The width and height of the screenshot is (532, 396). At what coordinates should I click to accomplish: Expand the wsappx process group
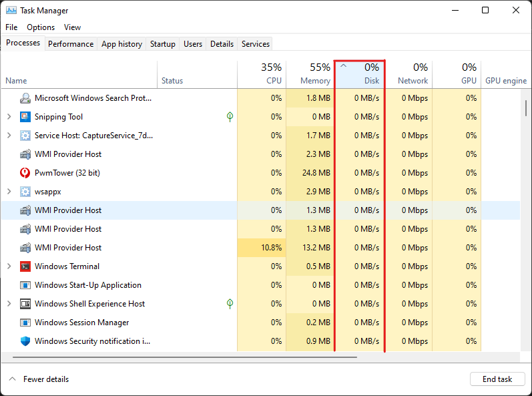pyautogui.click(x=9, y=192)
